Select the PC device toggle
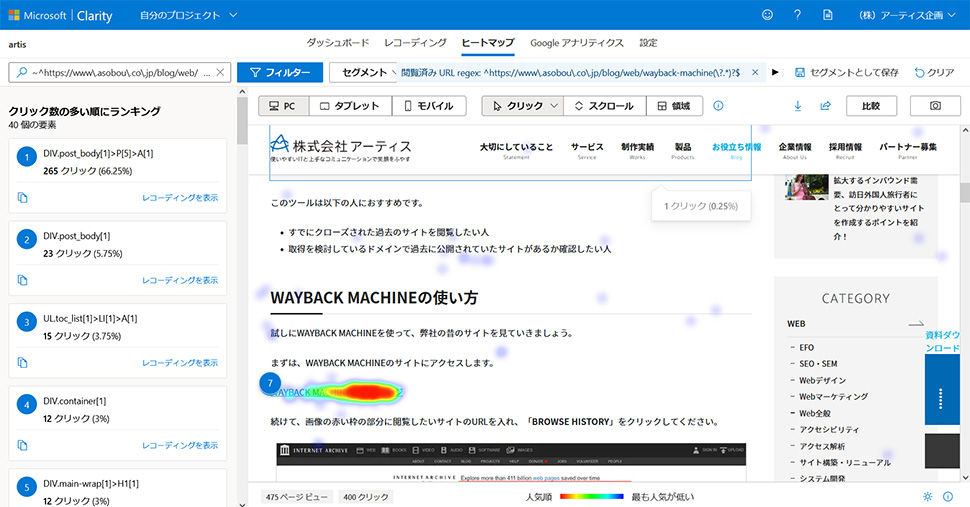Screen dimensions: 970x507 [283, 106]
